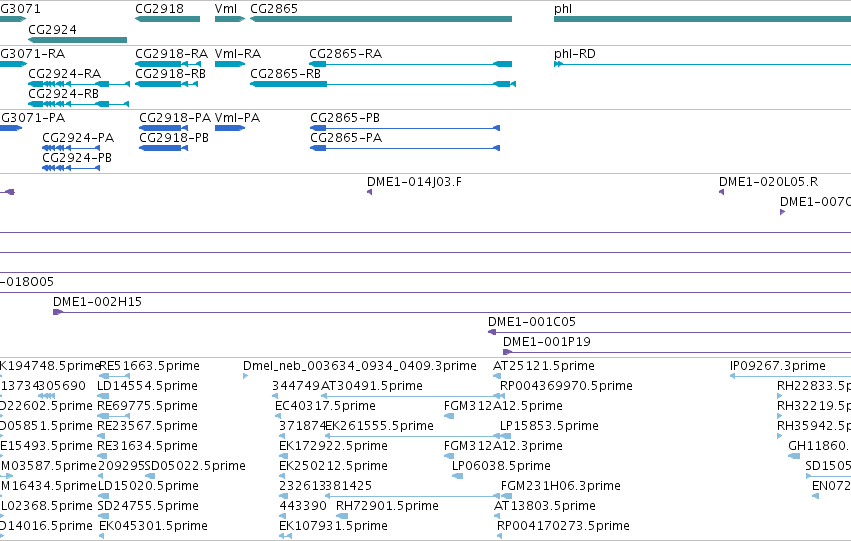
Task: Select transcript CG2865-RB
Action: 383,84
